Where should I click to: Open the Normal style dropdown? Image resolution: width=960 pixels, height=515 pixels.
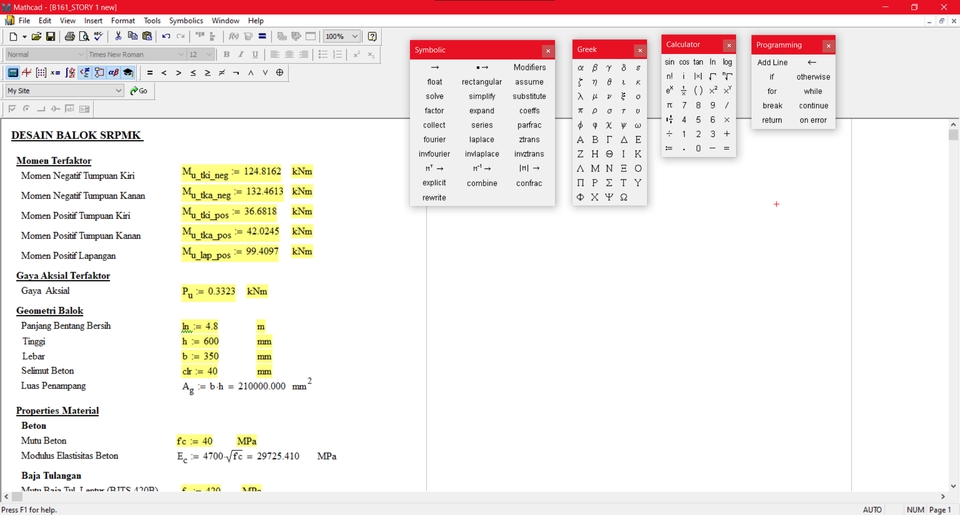80,55
